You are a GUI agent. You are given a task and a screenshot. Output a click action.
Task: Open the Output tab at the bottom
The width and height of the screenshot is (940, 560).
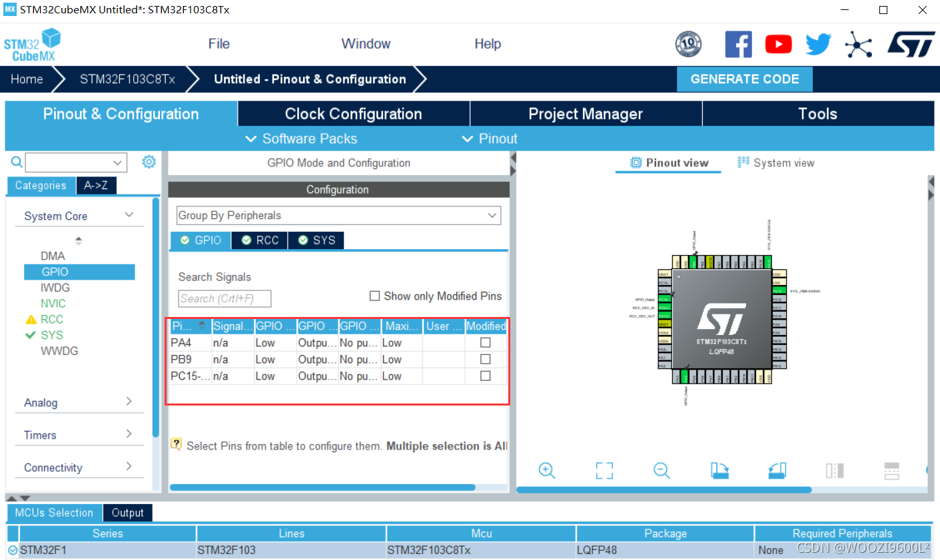(x=127, y=513)
